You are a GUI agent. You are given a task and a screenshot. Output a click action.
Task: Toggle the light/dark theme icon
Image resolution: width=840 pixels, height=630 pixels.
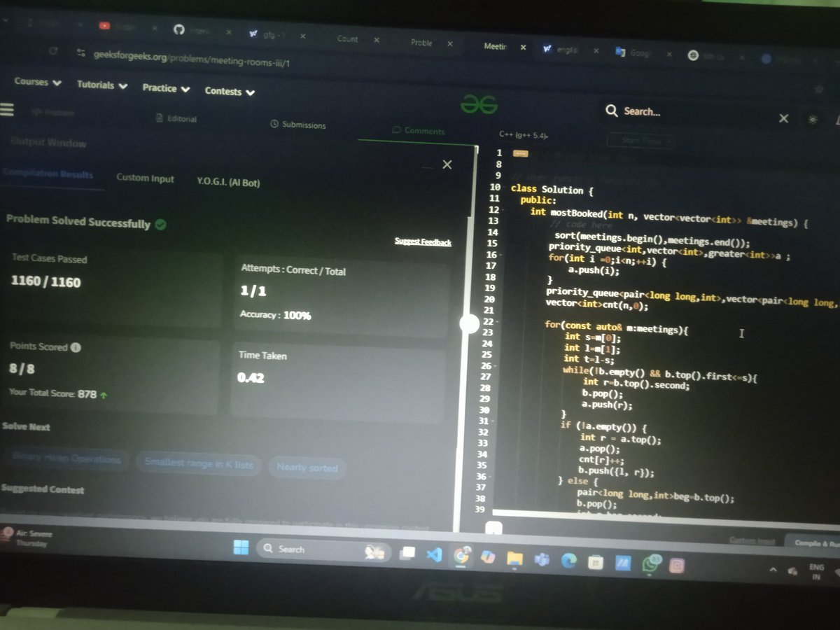tap(813, 120)
